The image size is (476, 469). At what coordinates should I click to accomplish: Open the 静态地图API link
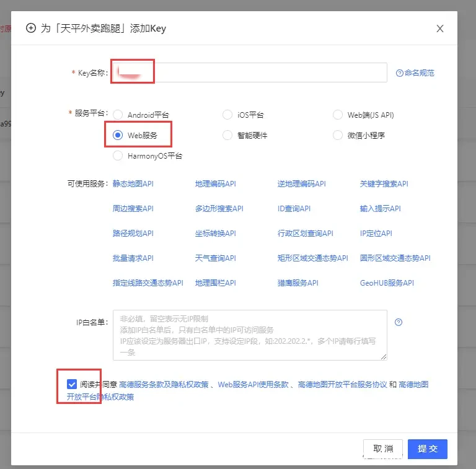click(x=133, y=184)
